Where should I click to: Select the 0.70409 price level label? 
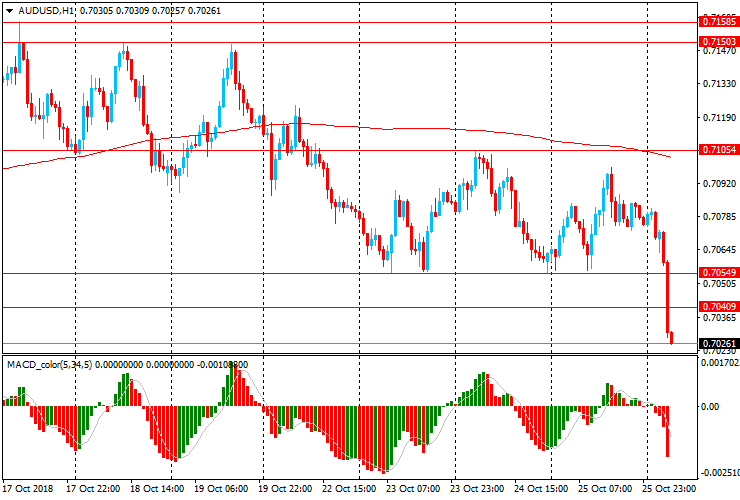tap(719, 306)
